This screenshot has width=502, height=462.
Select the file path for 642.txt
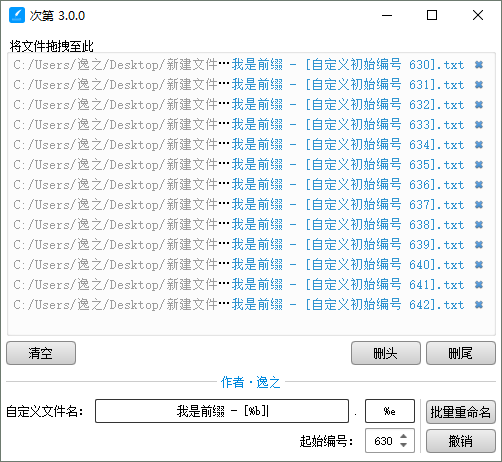click(x=239, y=305)
